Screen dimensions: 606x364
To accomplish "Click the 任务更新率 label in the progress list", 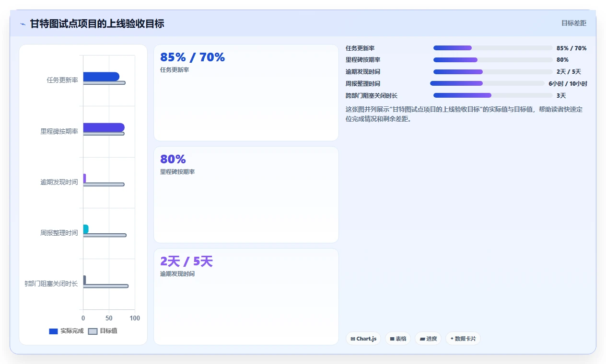I will pyautogui.click(x=360, y=48).
